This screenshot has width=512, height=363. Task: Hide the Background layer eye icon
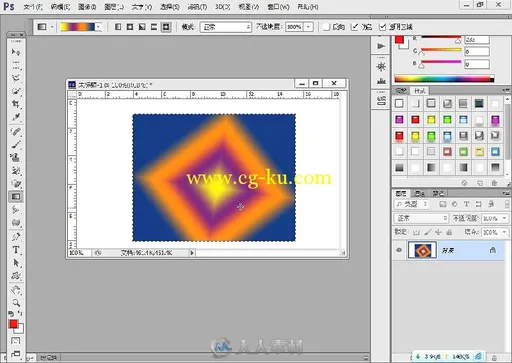(399, 250)
